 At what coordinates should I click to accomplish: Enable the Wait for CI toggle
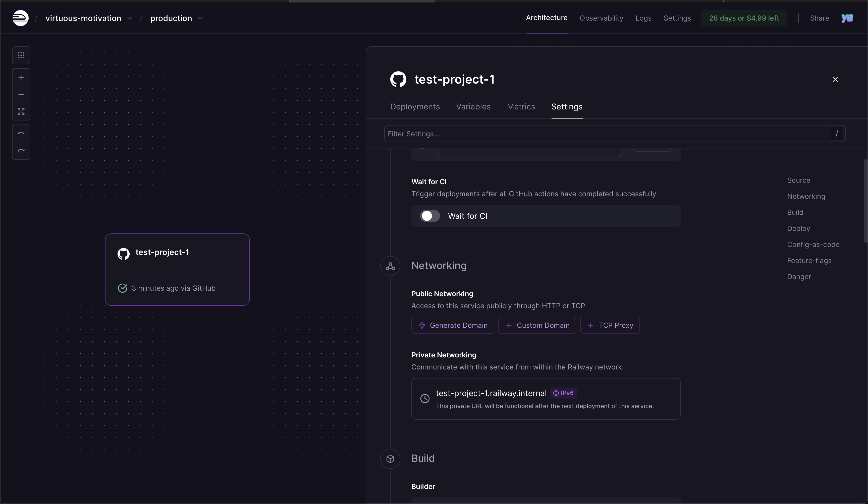point(429,216)
